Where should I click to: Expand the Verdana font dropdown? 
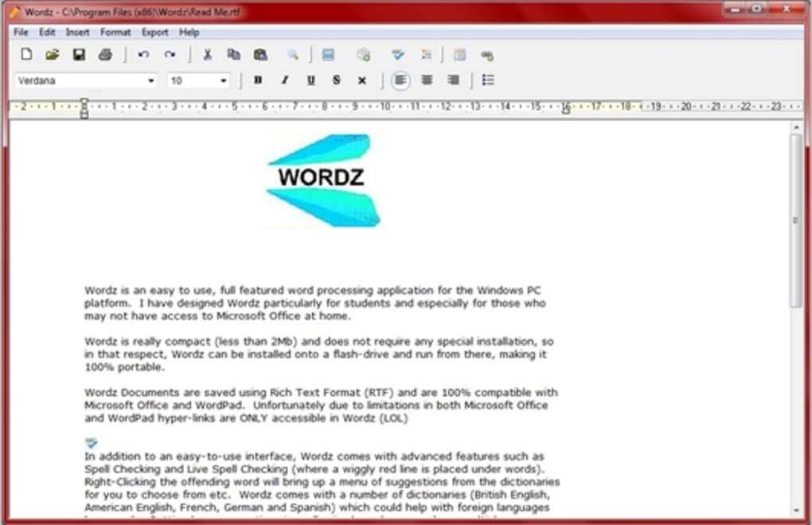[151, 80]
